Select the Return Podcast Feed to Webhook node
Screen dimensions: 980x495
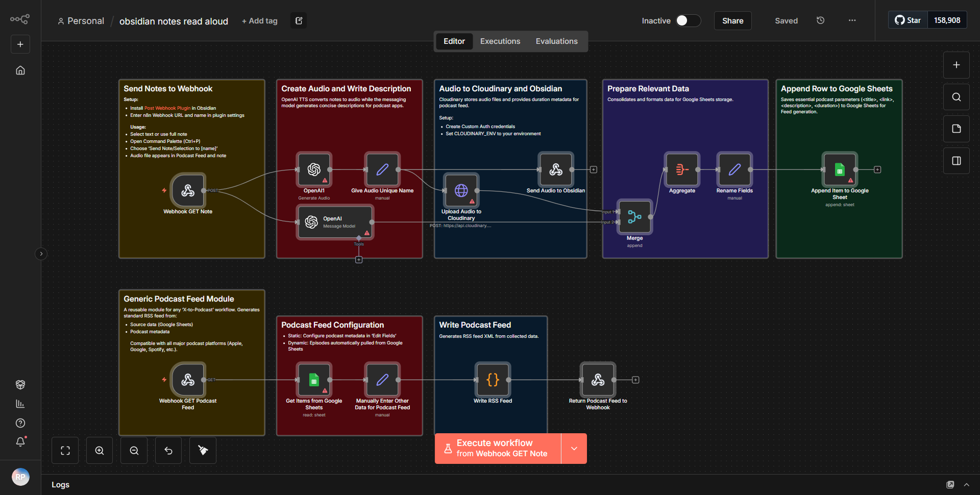598,380
